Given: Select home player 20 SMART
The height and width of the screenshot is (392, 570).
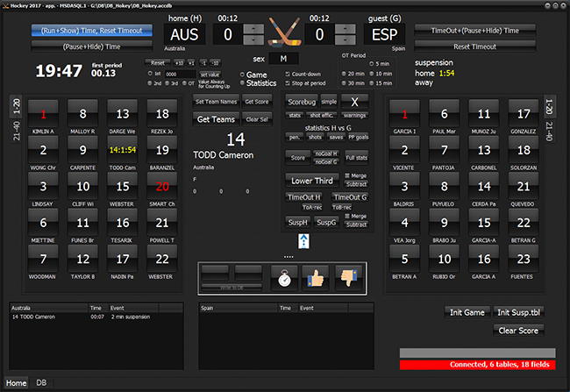Looking at the screenshot, I should [162, 187].
